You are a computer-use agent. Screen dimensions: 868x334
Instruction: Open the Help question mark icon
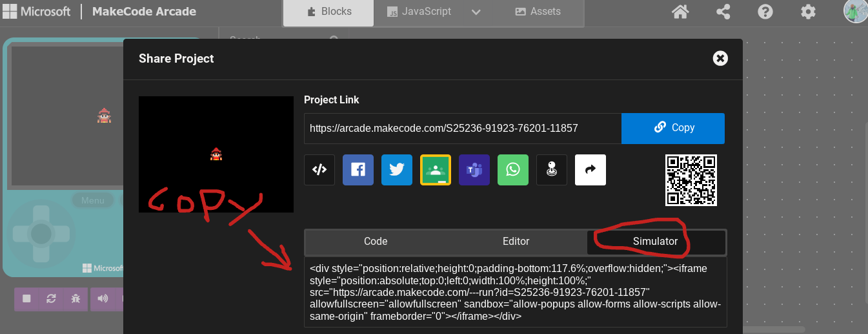(765, 12)
